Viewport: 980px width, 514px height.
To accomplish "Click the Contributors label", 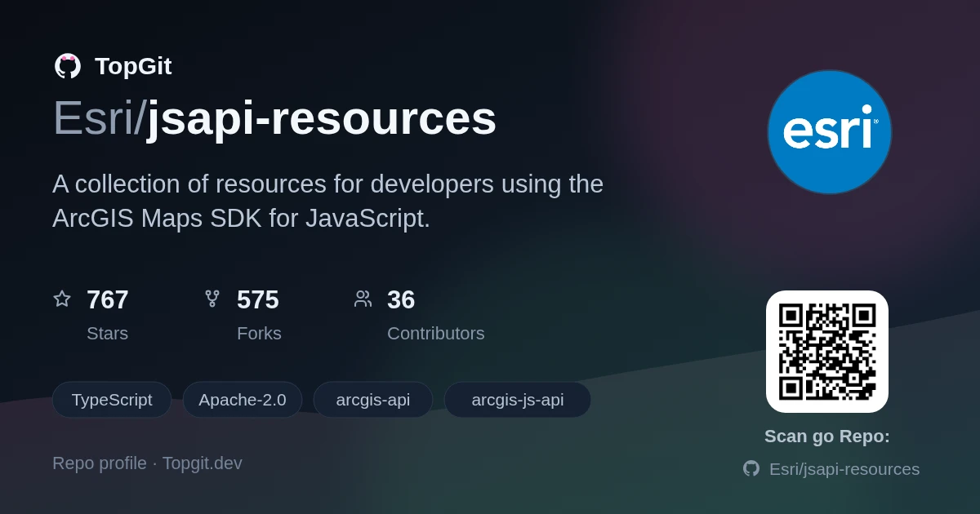I will point(436,333).
